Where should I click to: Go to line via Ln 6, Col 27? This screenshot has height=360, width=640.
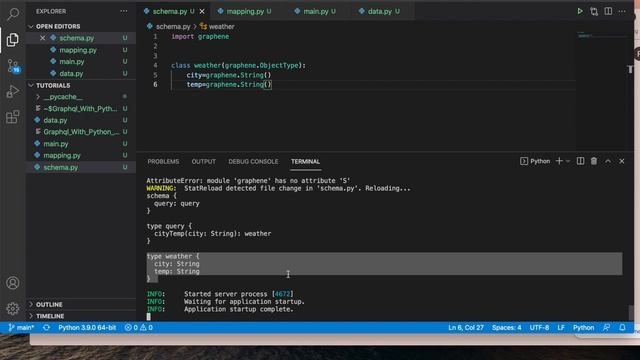[466, 328]
